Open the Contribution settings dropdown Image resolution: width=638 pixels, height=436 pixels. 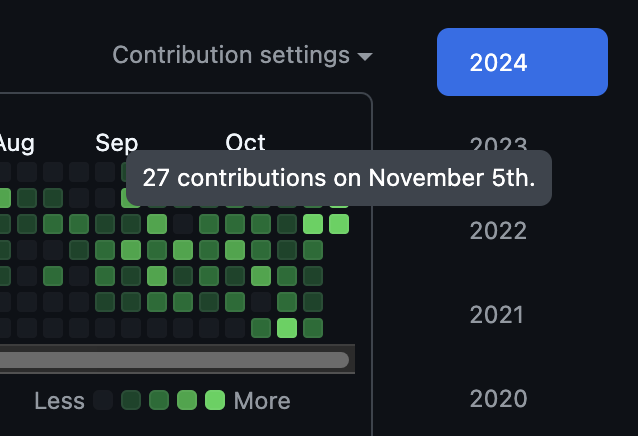coord(242,55)
